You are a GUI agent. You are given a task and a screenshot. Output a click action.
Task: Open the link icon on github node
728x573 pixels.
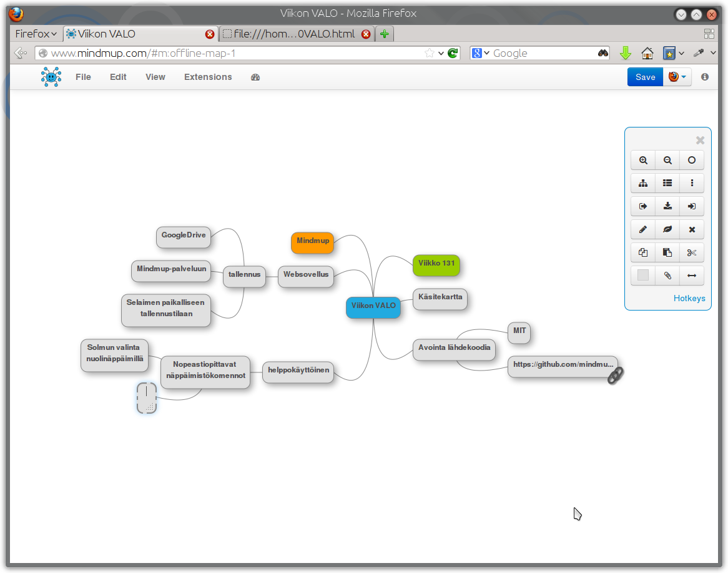point(616,376)
